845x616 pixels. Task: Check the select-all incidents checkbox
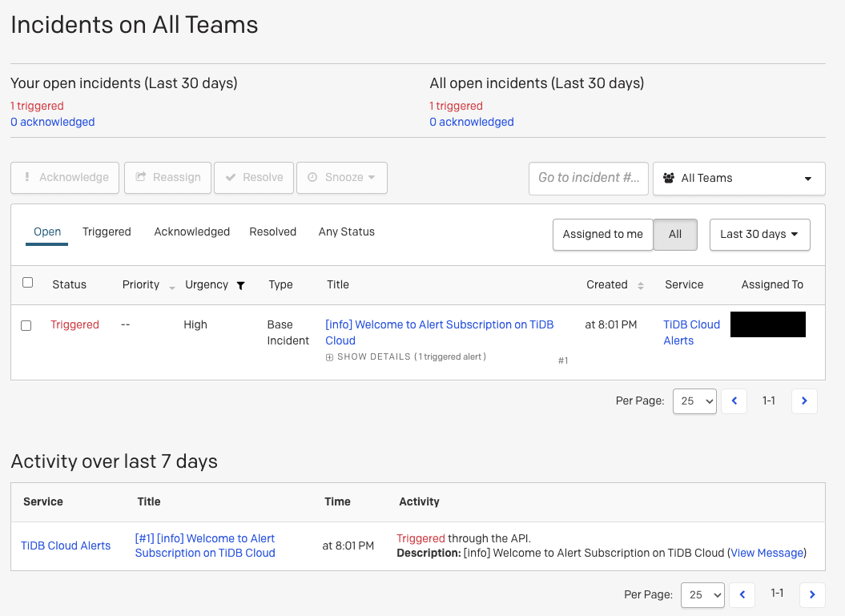click(x=28, y=283)
